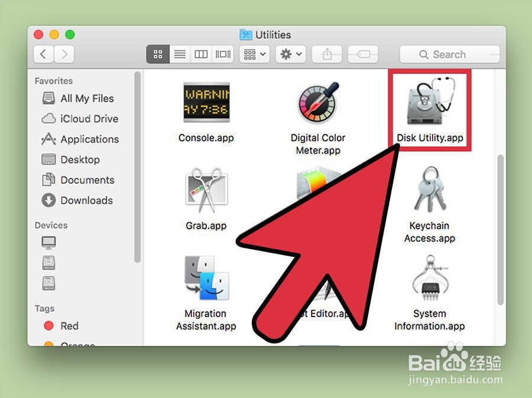Switch to Cover Flow view
This screenshot has height=398, width=532.
pyautogui.click(x=223, y=54)
